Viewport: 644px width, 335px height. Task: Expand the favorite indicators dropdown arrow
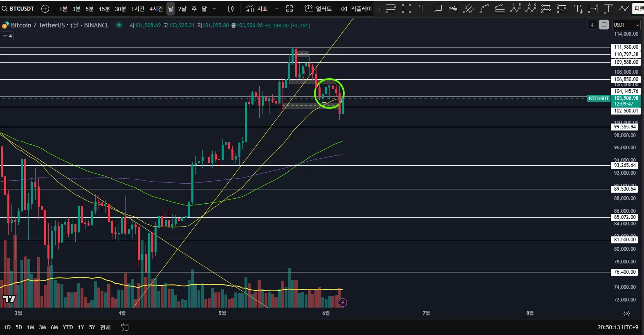[277, 9]
